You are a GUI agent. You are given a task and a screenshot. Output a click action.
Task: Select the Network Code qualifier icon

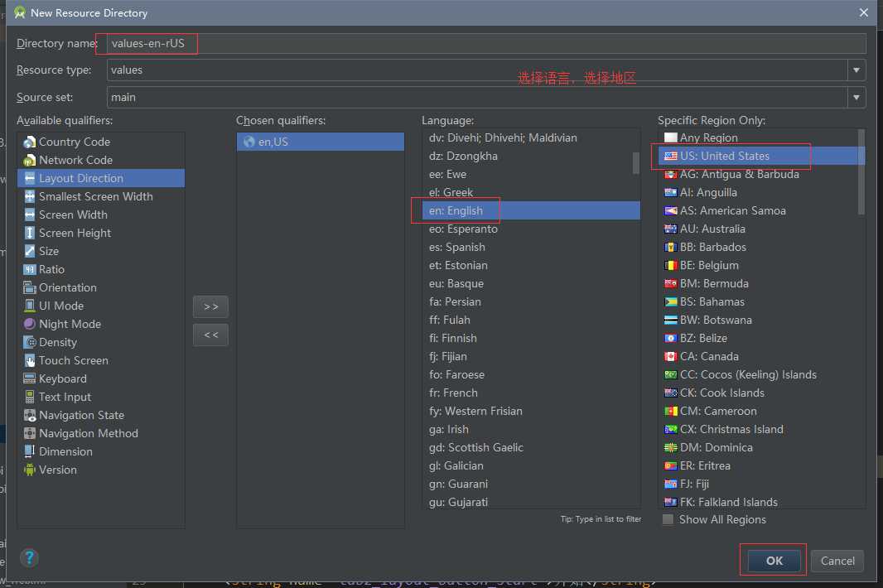[29, 160]
